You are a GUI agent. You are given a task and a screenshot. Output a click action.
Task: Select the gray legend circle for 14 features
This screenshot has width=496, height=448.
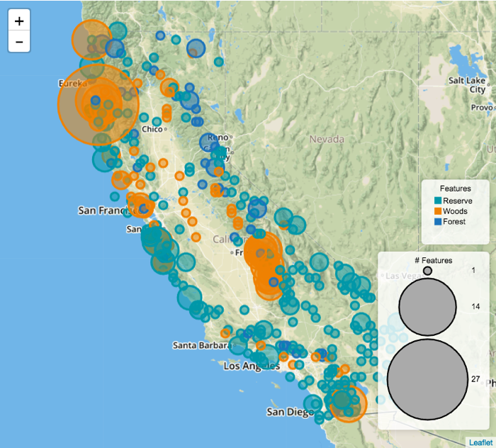(x=427, y=306)
